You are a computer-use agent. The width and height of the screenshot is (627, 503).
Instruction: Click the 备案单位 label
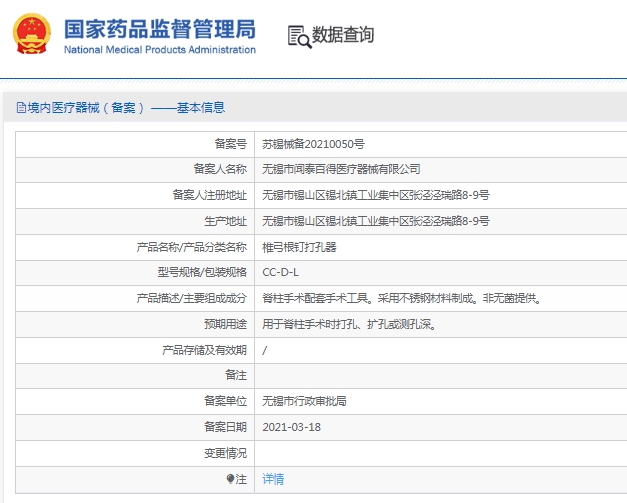[x=226, y=401]
